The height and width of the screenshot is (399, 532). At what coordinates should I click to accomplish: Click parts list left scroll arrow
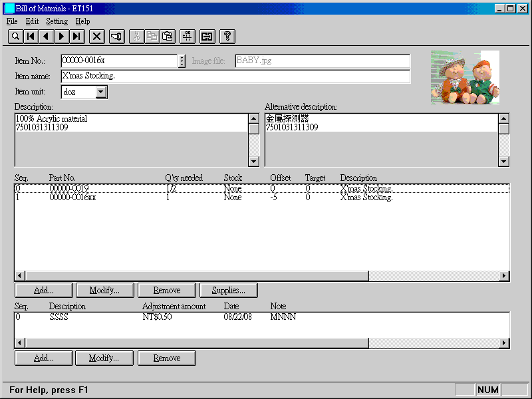20,275
